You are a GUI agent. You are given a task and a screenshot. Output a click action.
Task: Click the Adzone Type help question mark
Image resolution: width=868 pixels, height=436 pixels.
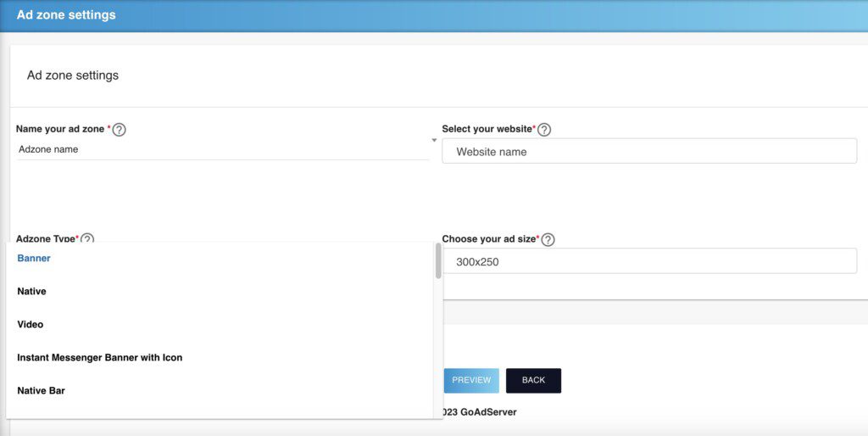tap(87, 239)
